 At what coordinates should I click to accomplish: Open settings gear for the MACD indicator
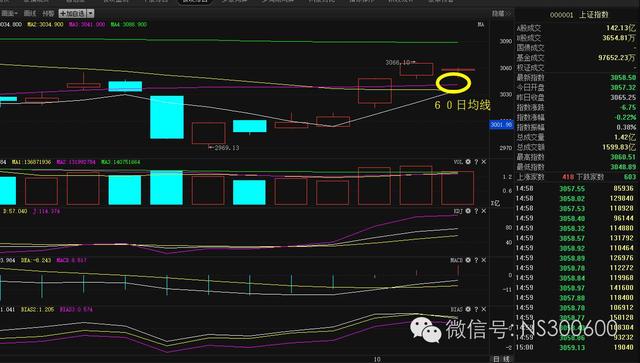point(468,260)
